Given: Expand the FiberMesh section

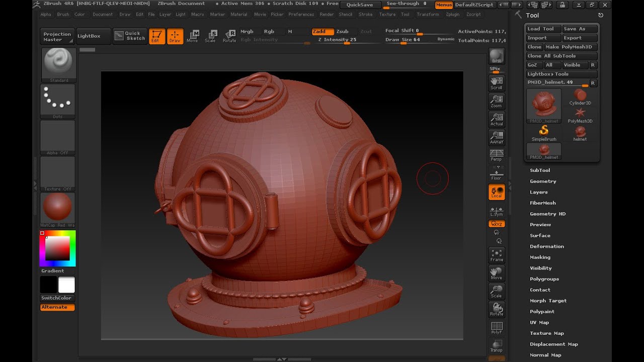Looking at the screenshot, I should pos(543,203).
